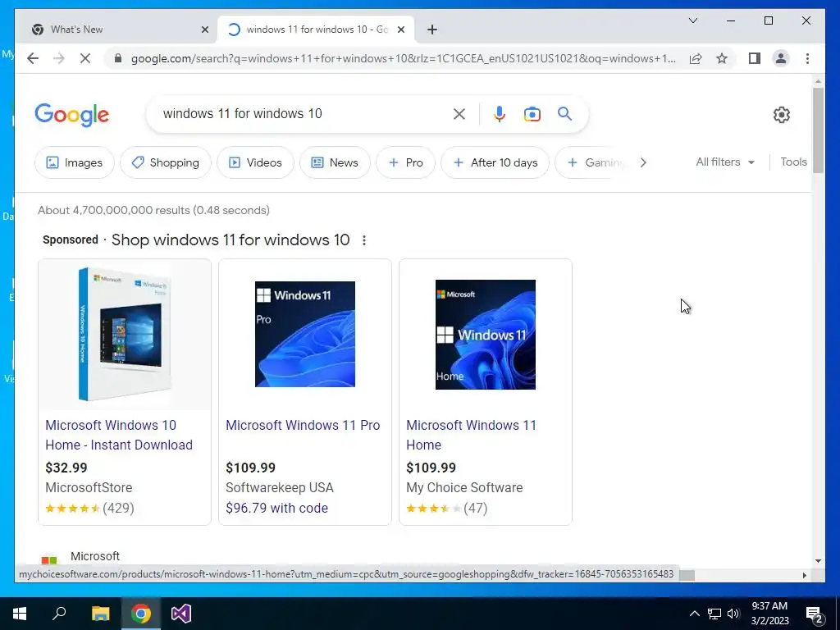840x630 pixels.
Task: Click the scrollbar down arrow
Action: [818, 561]
